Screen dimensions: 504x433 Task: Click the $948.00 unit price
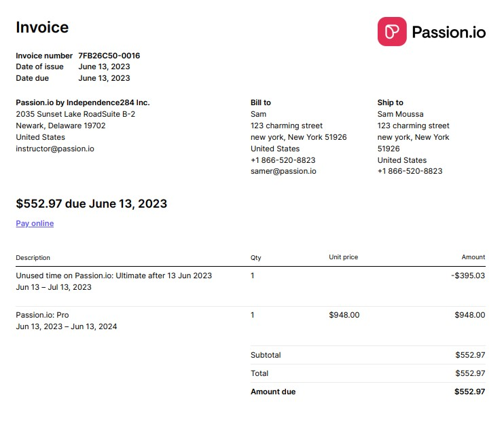click(x=344, y=315)
